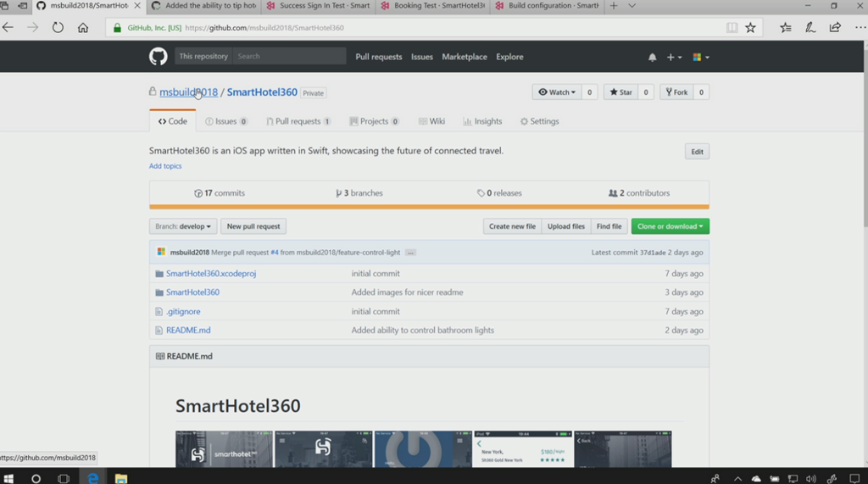This screenshot has width=868, height=484.
Task: Open the SmartHotel360.xcodeproj folder
Action: pyautogui.click(x=211, y=274)
